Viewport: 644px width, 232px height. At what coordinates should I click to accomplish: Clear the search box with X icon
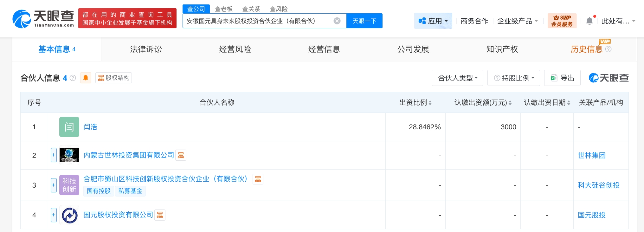pyautogui.click(x=337, y=21)
